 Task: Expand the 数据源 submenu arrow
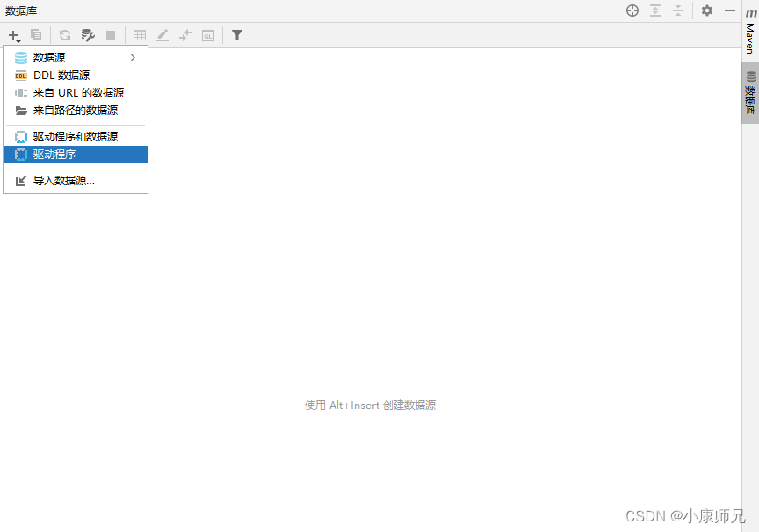click(x=134, y=56)
